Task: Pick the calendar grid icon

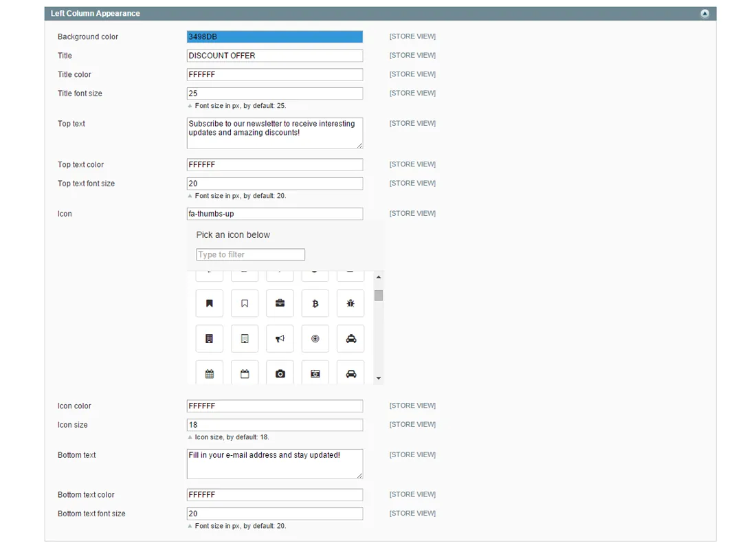Action: coord(209,373)
